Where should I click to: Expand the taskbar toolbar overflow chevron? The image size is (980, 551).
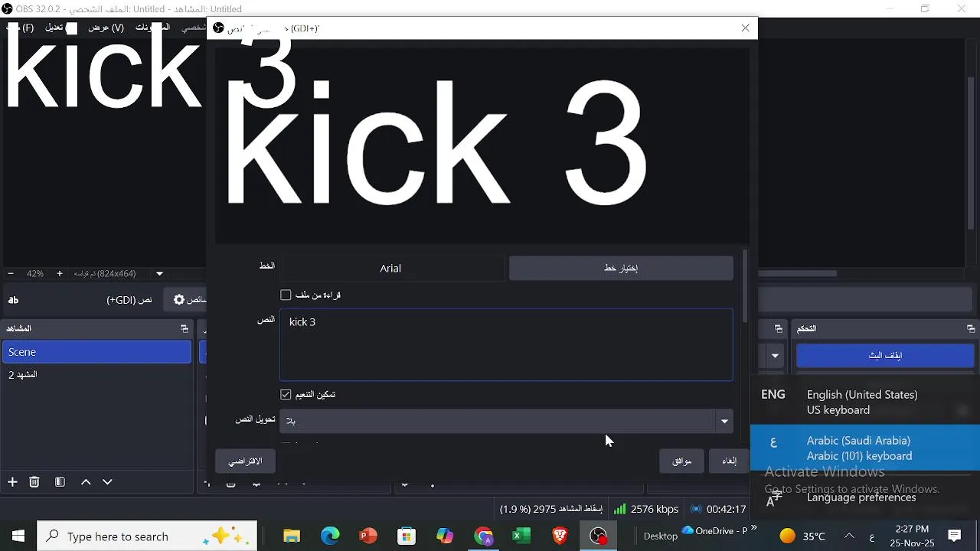tap(753, 527)
